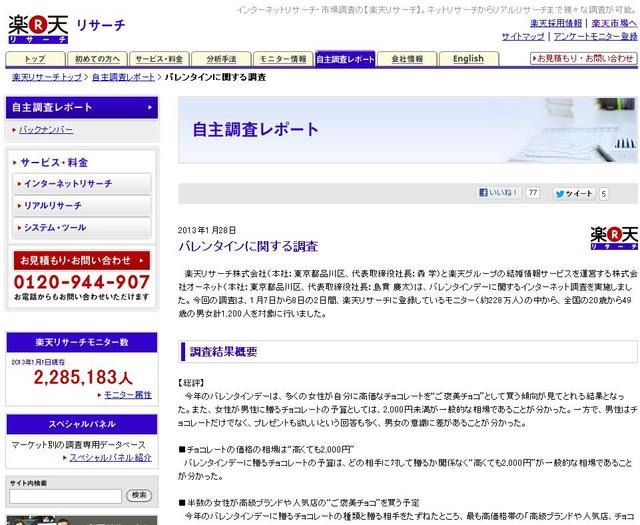Screen dimensions: 640x525
Task: Switch to the English tab
Action: tap(469, 59)
